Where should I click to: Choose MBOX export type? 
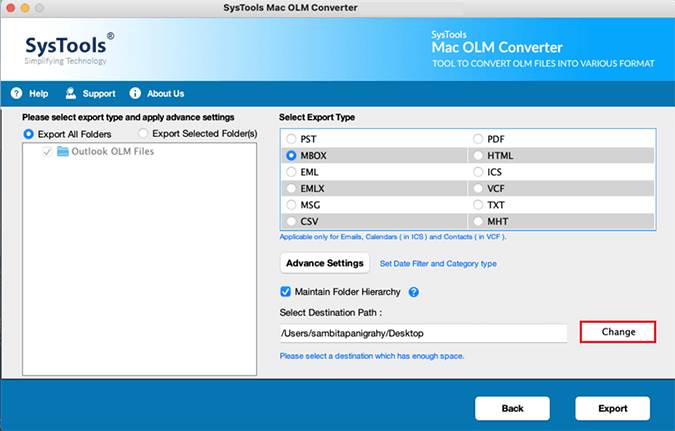[291, 155]
